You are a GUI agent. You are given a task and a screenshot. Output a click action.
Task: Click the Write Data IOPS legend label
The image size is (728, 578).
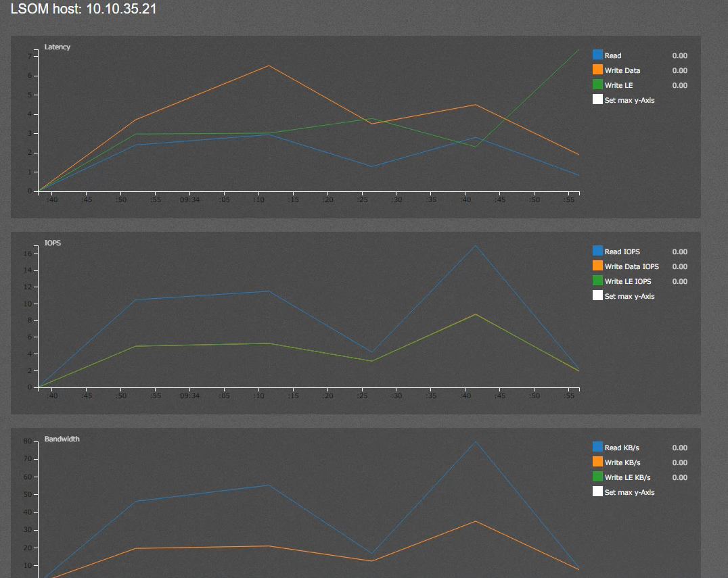pos(631,267)
